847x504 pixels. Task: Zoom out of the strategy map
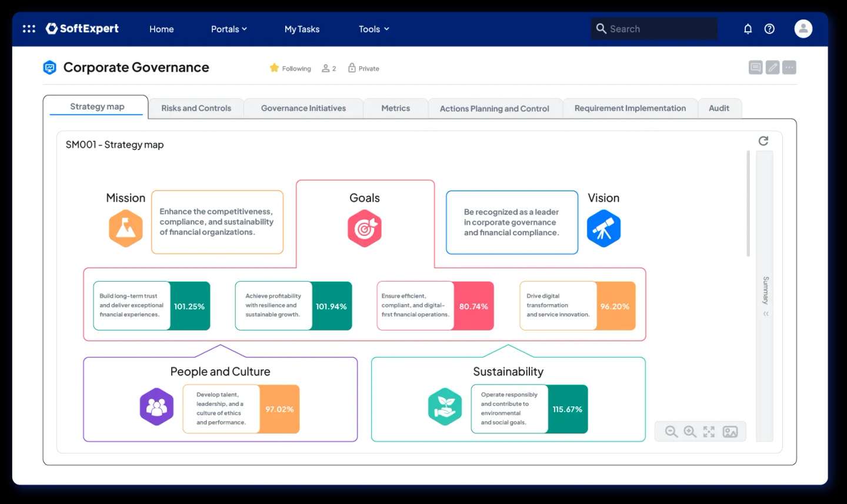coord(671,432)
